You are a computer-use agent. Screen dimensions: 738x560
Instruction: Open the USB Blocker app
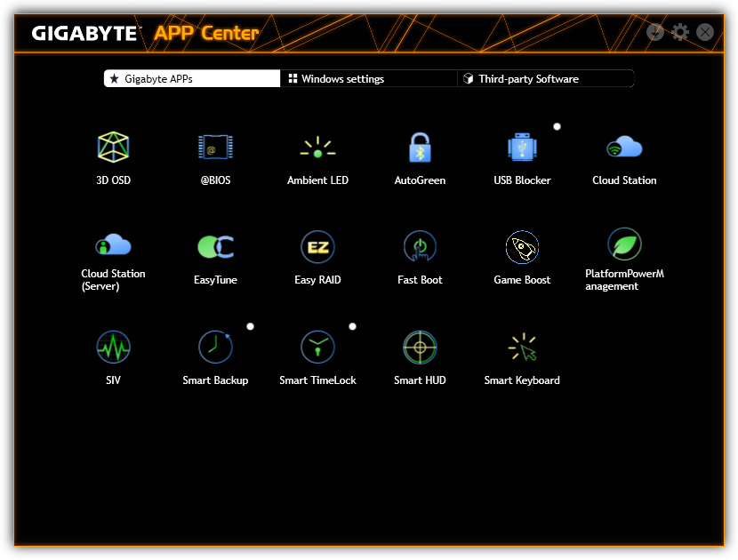tap(522, 148)
